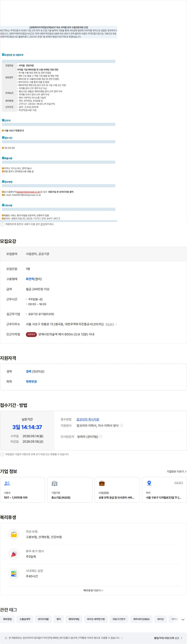The width and height of the screenshot is (187, 644).
Task: Expand the 인사담당자 방희라 plus icon
Action: click(101, 436)
